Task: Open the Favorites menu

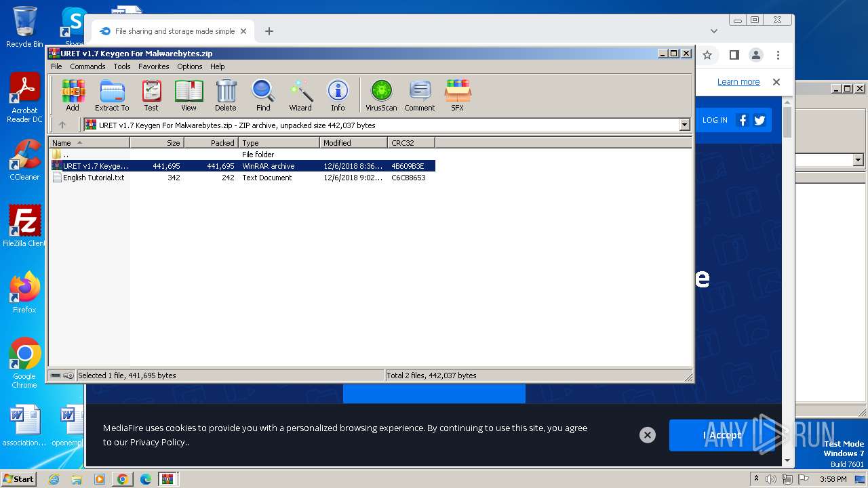Action: (x=154, y=66)
